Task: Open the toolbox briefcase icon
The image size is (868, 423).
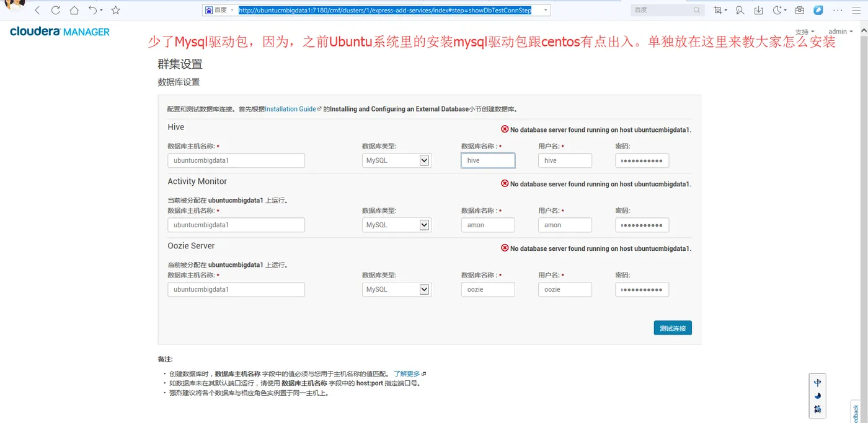Action: 800,11
